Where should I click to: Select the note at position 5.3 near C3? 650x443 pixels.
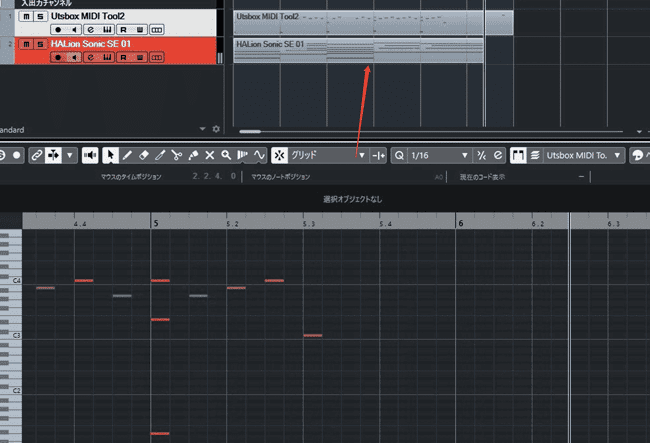tap(313, 336)
